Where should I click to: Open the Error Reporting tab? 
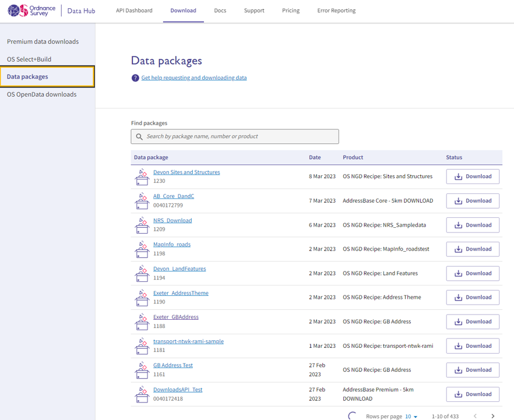click(x=336, y=10)
